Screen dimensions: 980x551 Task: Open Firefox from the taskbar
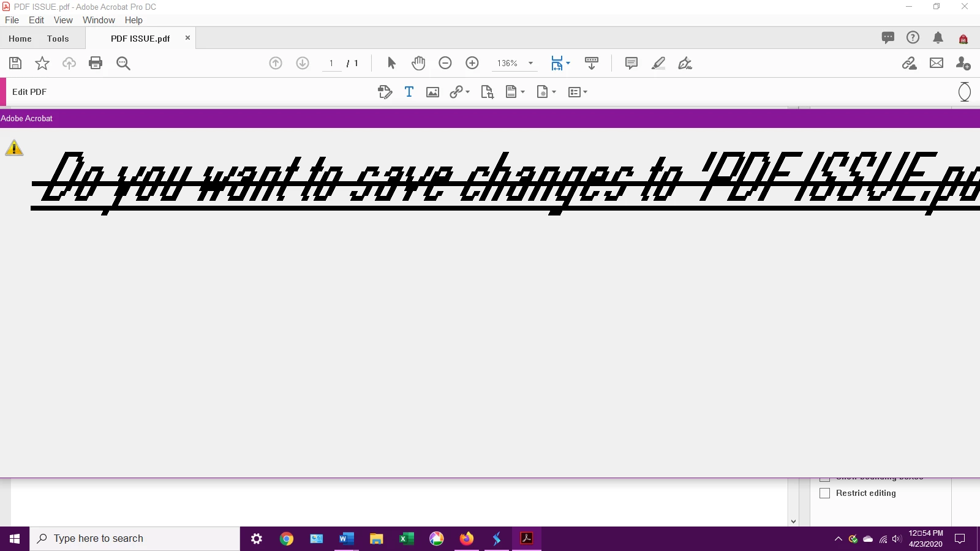[x=467, y=539]
